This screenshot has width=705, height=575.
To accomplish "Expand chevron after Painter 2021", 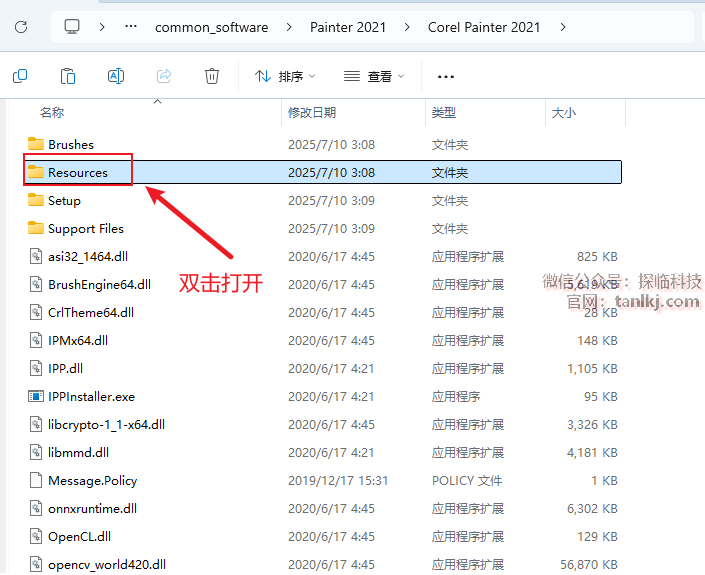I will tap(407, 27).
